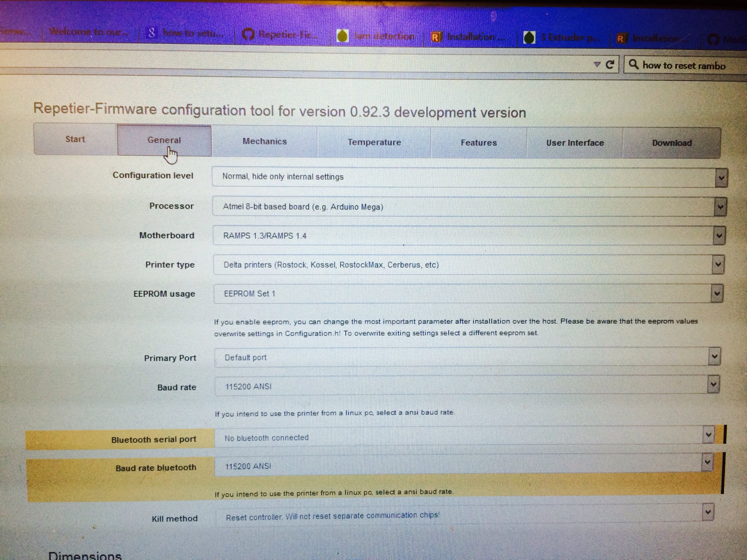Image resolution: width=747 pixels, height=560 pixels.
Task: Open the Bluetooth serial port dropdown
Action: coord(708,435)
